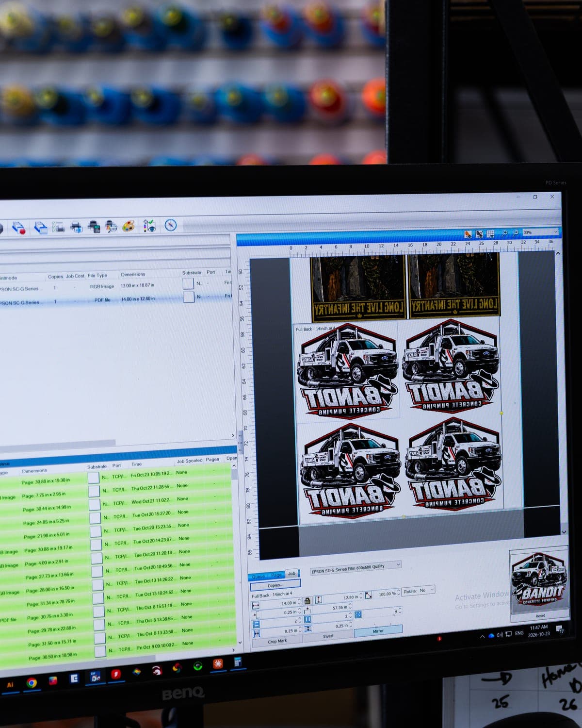Viewport: 582px width, 728px height.
Task: Click the checklist printer icon
Action: (x=58, y=227)
